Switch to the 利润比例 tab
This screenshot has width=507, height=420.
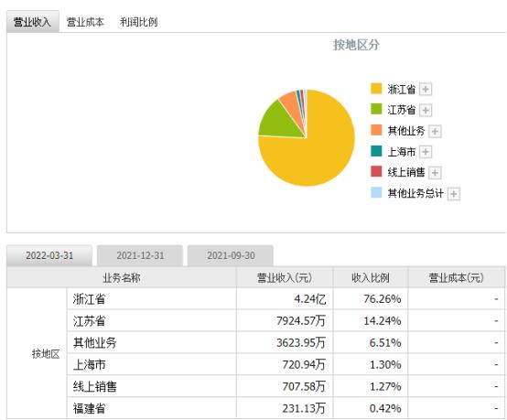pos(138,22)
